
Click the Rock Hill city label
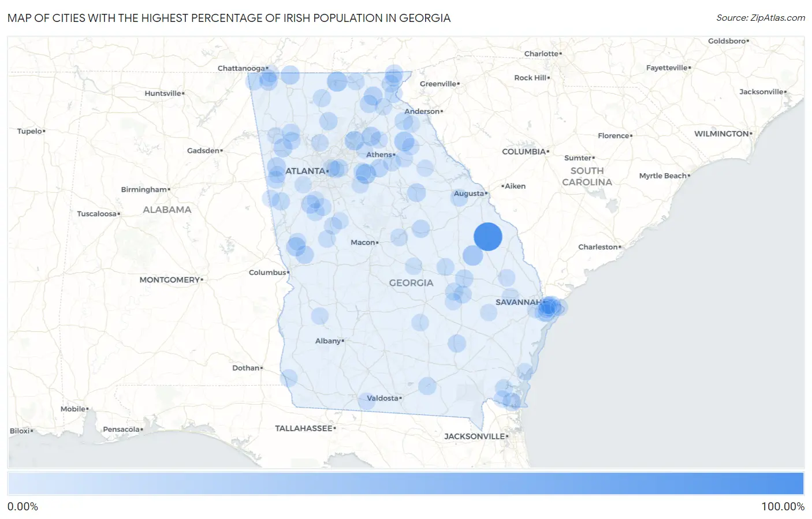coord(530,78)
